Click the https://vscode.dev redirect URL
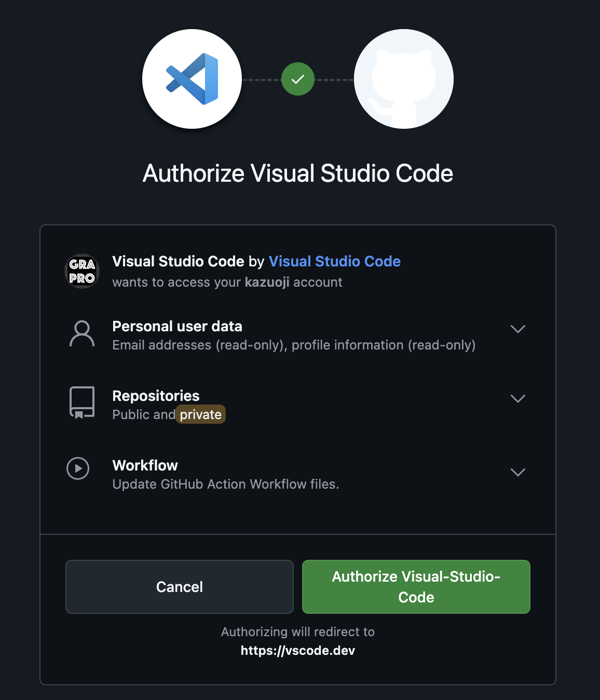This screenshot has width=600, height=700. tap(297, 651)
